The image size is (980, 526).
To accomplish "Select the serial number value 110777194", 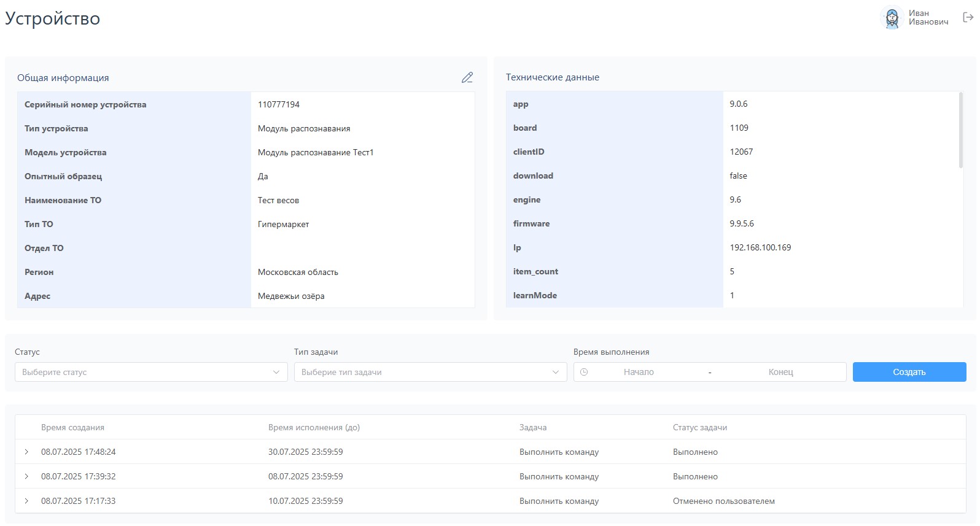I will pyautogui.click(x=279, y=104).
